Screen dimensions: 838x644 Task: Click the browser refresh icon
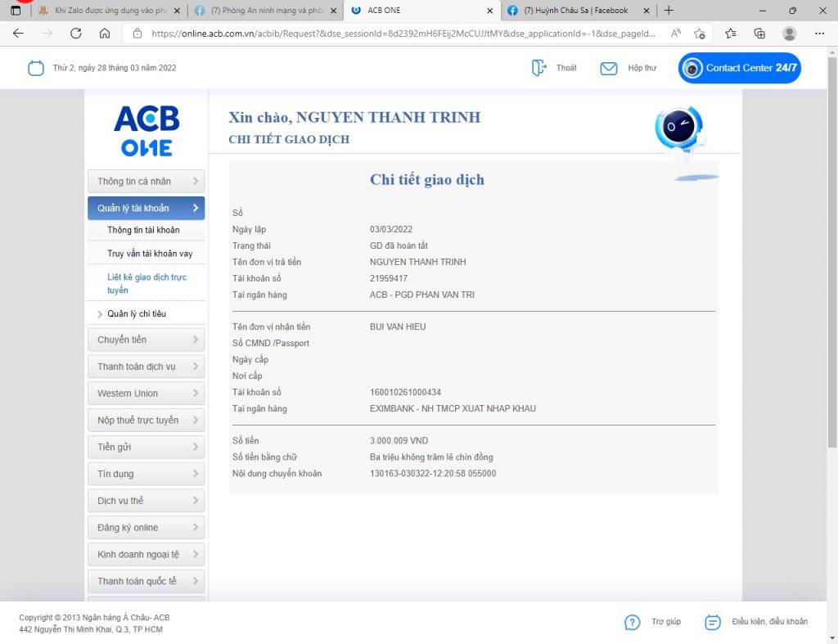click(76, 34)
